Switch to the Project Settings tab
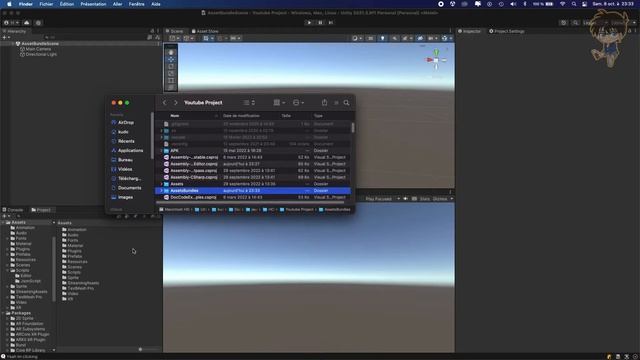The image size is (640, 360). (507, 31)
